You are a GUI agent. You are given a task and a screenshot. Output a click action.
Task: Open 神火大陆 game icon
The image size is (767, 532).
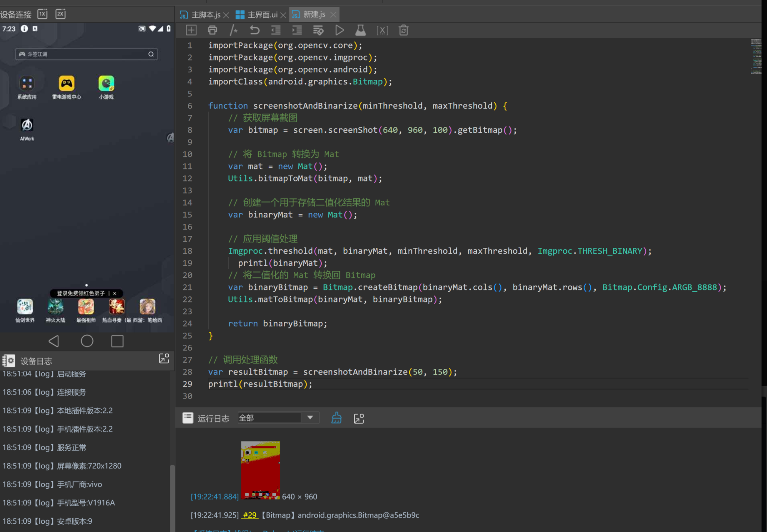click(55, 306)
